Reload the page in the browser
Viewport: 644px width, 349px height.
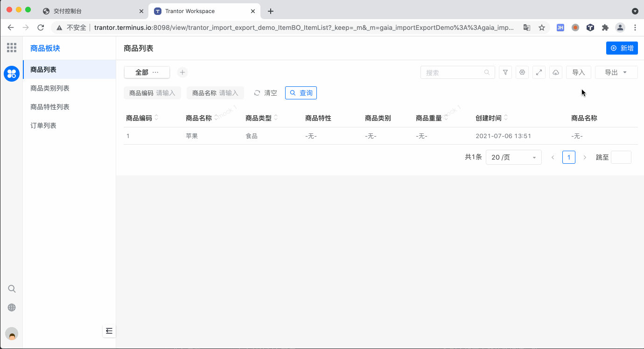click(41, 28)
